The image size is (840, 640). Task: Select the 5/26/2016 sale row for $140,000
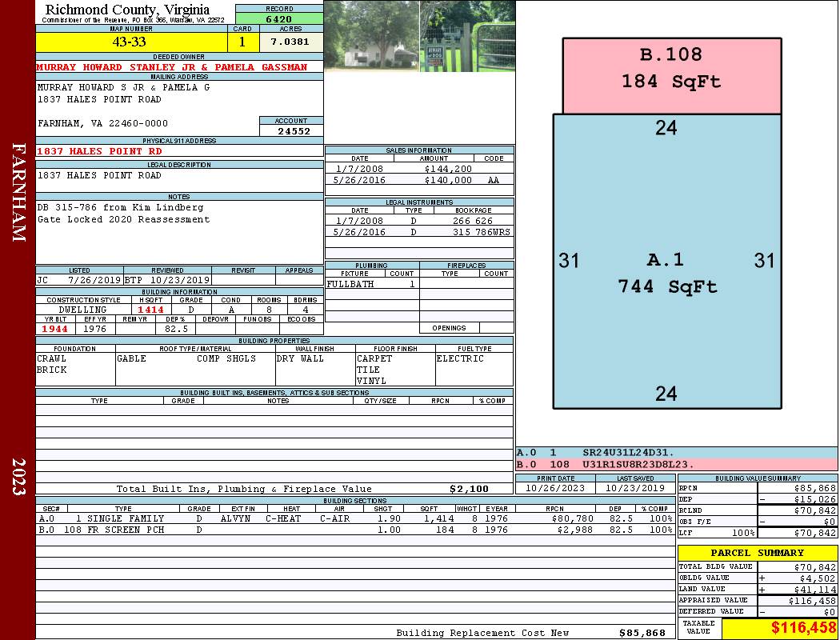click(418, 180)
